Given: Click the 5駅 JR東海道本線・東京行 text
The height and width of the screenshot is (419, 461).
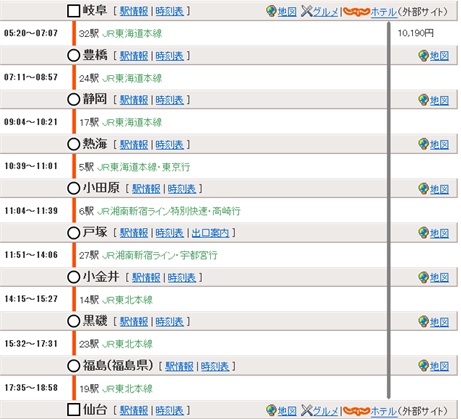Looking at the screenshot, I should click(134, 167).
